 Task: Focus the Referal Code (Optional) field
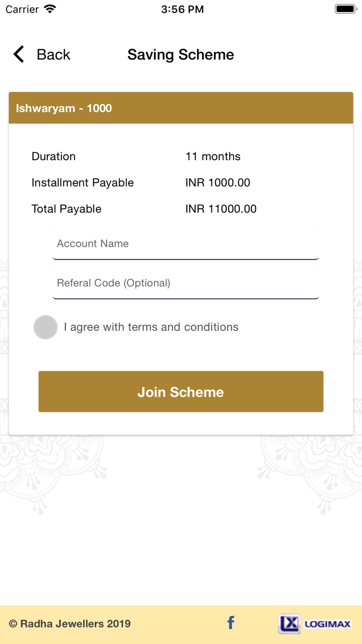tap(185, 283)
